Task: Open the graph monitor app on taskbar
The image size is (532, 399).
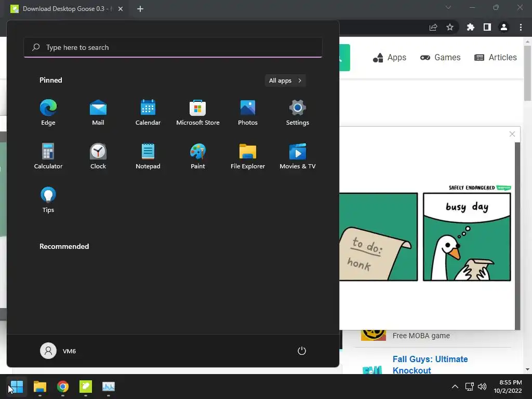Action: 109,387
